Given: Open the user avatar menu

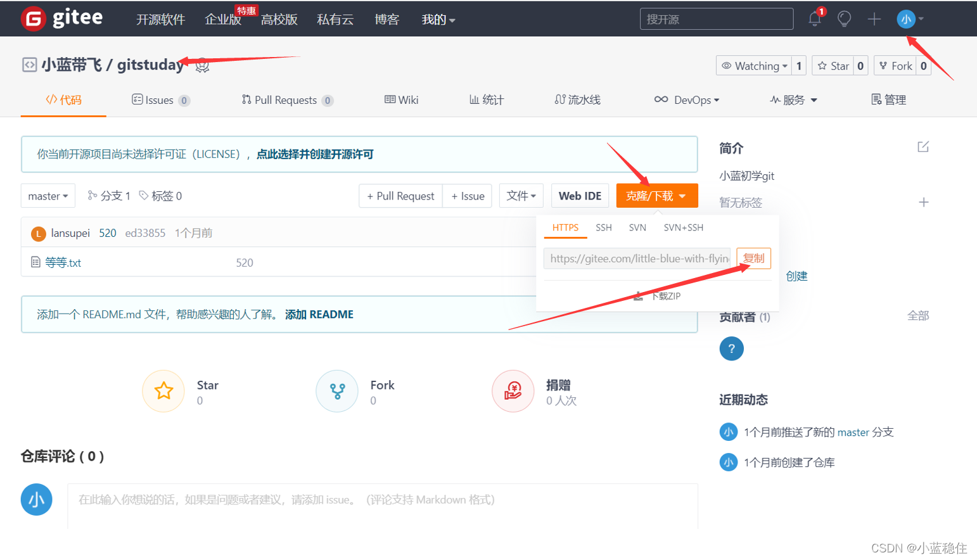Looking at the screenshot, I should click(910, 19).
